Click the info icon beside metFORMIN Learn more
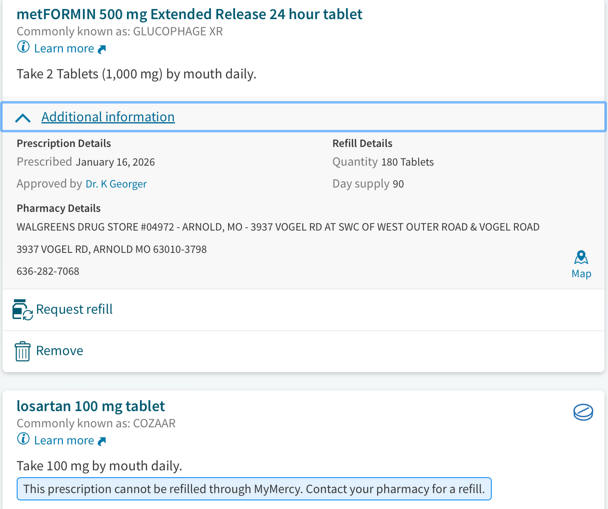Image resolution: width=608 pixels, height=509 pixels. (x=23, y=48)
